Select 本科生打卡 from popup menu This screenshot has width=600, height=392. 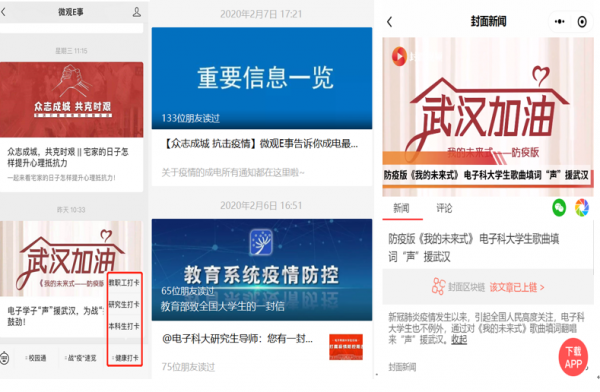(124, 326)
